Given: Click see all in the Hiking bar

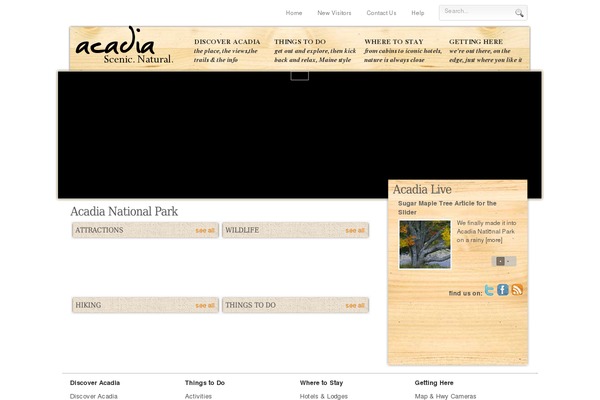Looking at the screenshot, I should (x=205, y=305).
